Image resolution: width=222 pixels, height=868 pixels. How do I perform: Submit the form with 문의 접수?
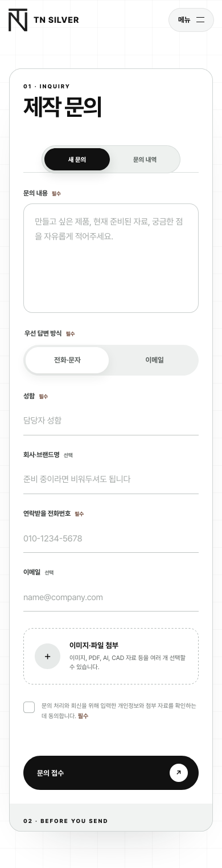coord(111,773)
